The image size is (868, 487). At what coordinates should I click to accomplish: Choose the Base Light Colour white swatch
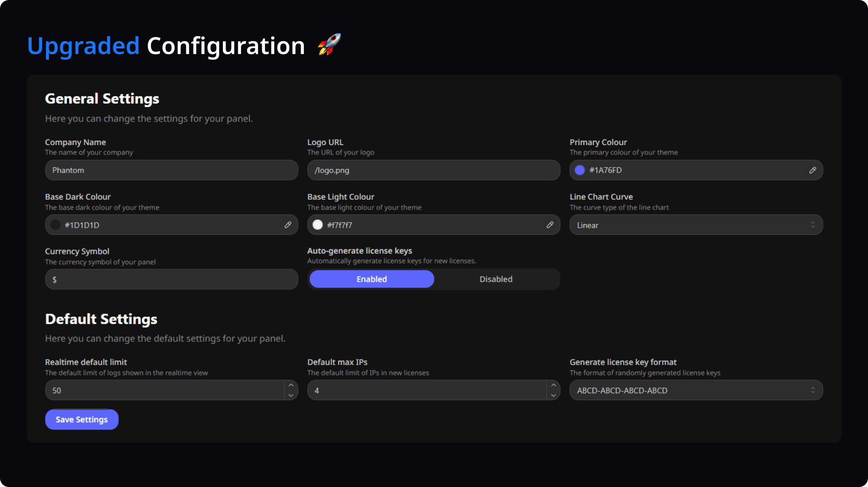tap(318, 225)
